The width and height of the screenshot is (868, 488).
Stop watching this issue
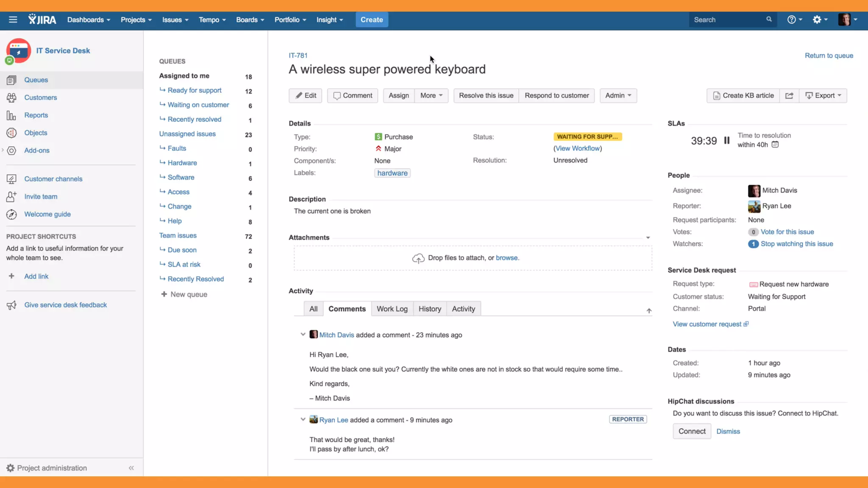pos(796,244)
